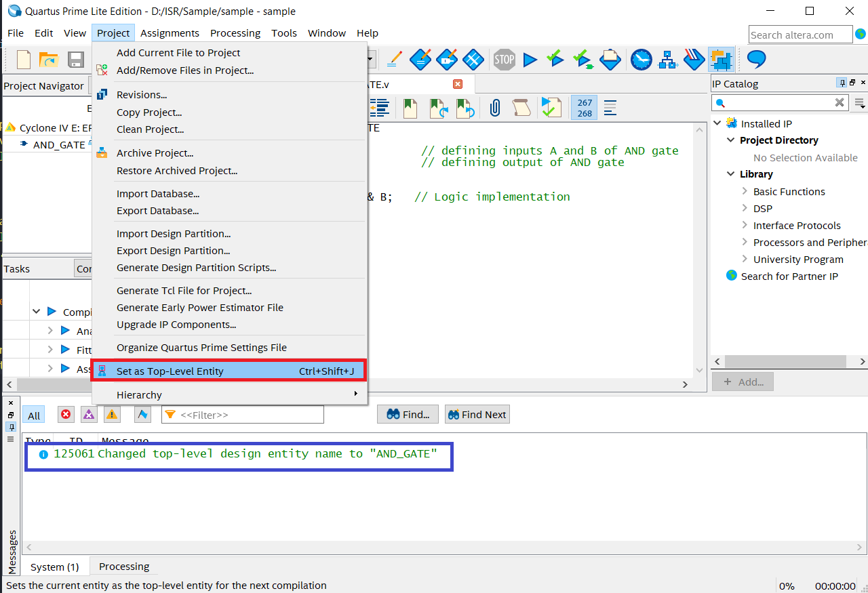Collapse the Project Directory node

[x=731, y=140]
